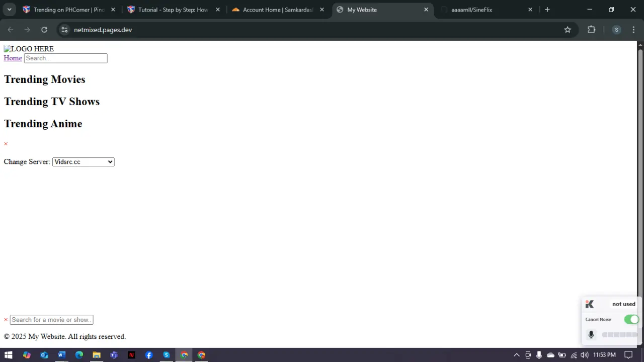Open Microsoft Teams from the taskbar

pos(114,355)
